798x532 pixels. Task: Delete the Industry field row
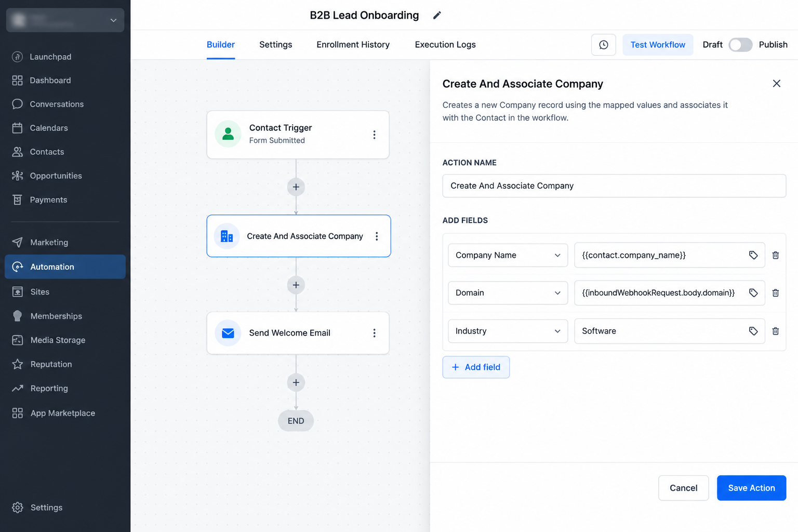[x=776, y=331]
